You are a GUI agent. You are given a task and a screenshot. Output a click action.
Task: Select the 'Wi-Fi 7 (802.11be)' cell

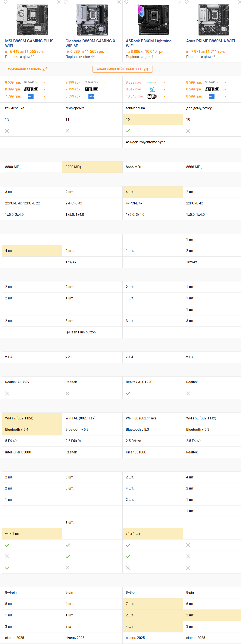click(x=32, y=418)
